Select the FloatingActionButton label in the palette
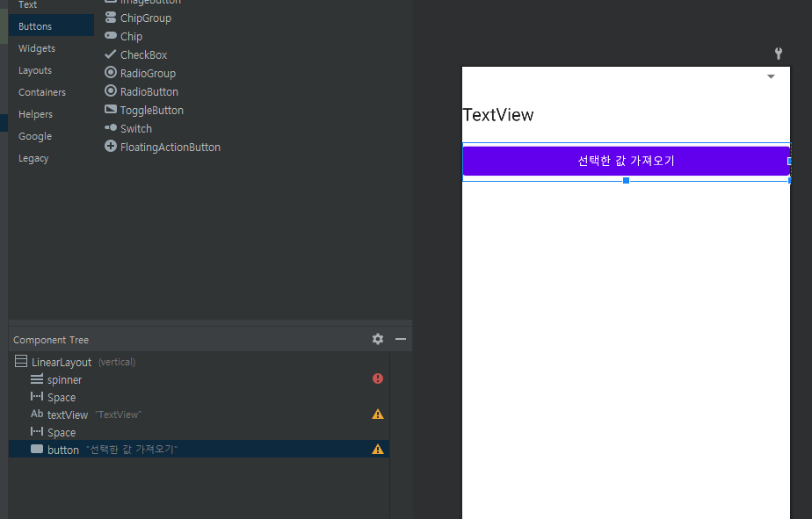The image size is (812, 519). [170, 147]
